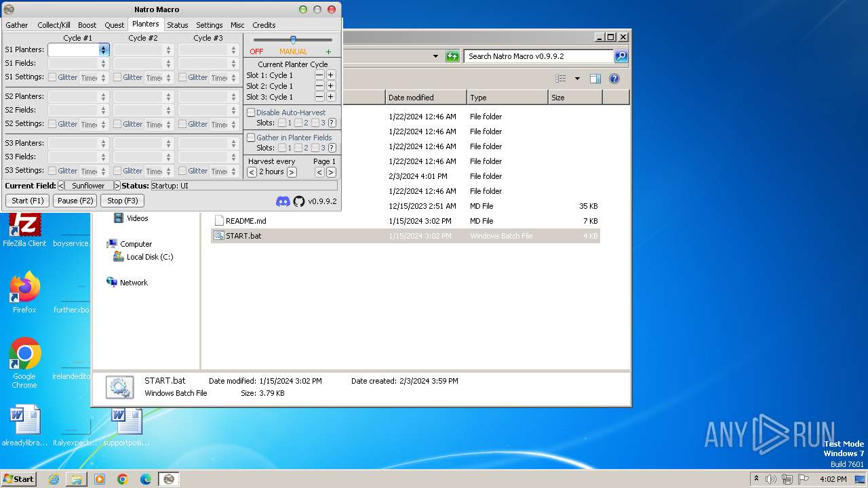Open Explorer help button
Viewport: 868px width, 488px height.
tap(614, 79)
